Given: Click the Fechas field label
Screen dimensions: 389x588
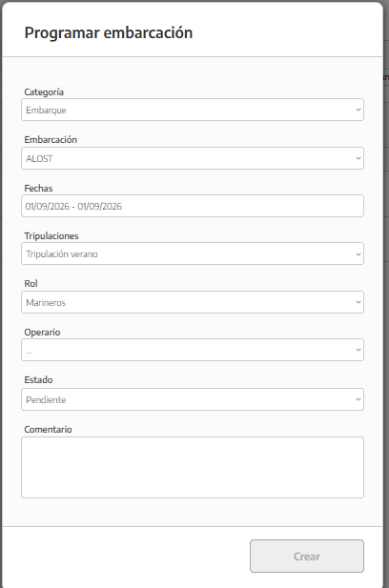Looking at the screenshot, I should click(x=38, y=189).
